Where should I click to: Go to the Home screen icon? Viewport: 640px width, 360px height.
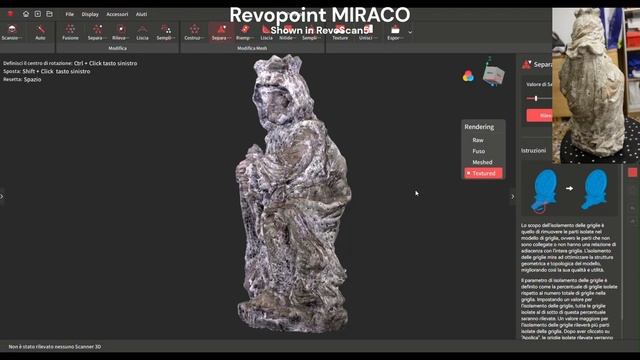(26, 14)
